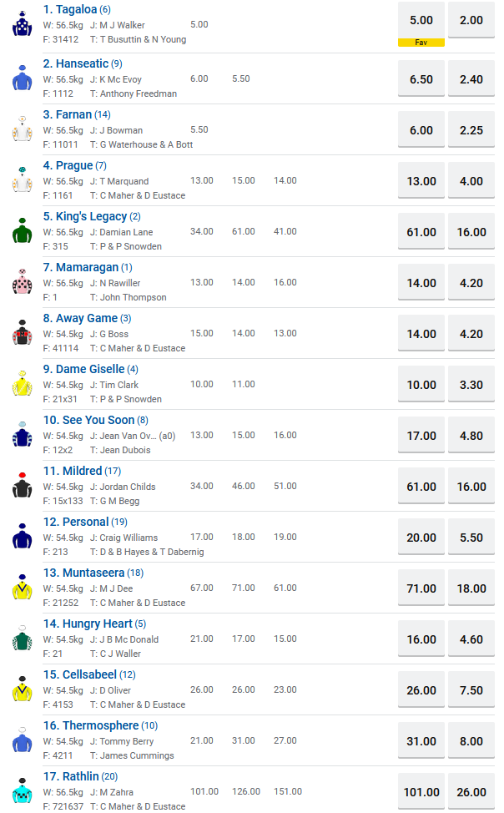Click Mamaragan's pink spotted silks icon
This screenshot has width=504, height=813.
click(22, 281)
